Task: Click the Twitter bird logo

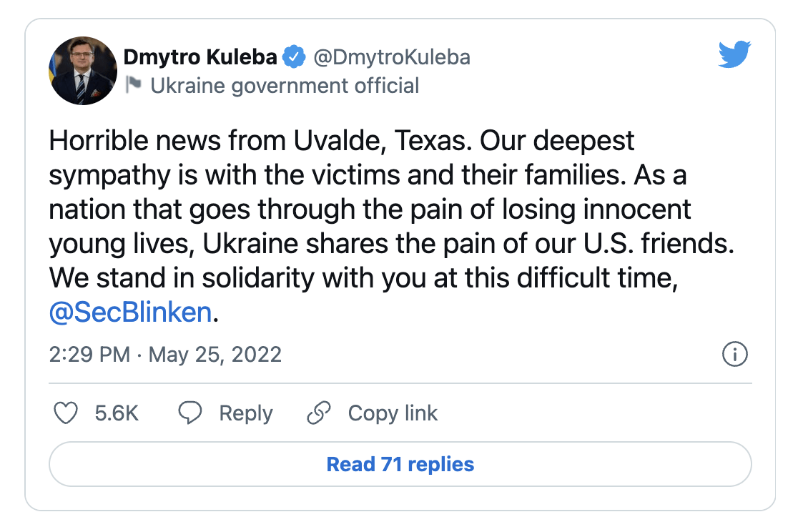Action: [x=735, y=54]
